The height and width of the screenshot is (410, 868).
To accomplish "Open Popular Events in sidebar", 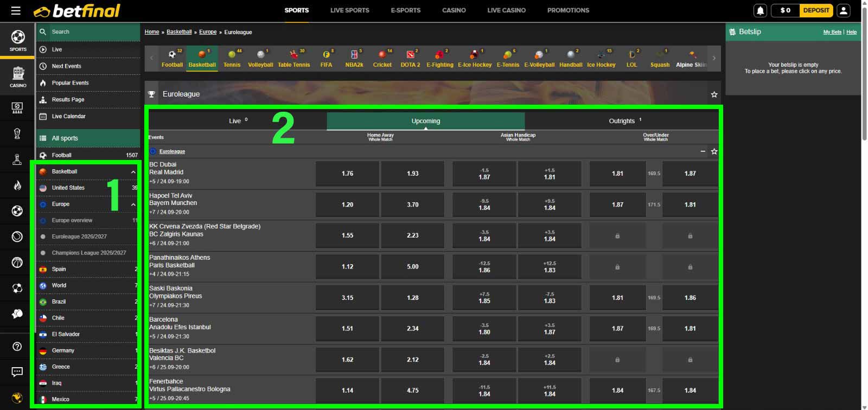I will pos(88,83).
